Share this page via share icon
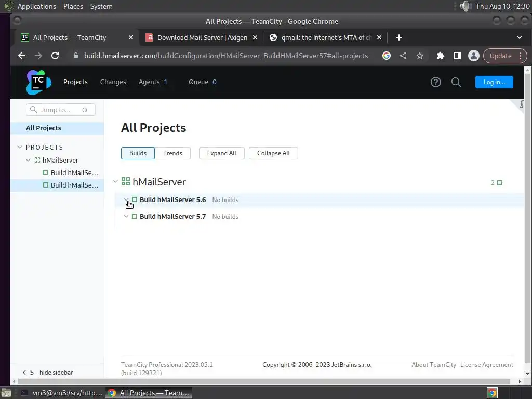 click(403, 56)
